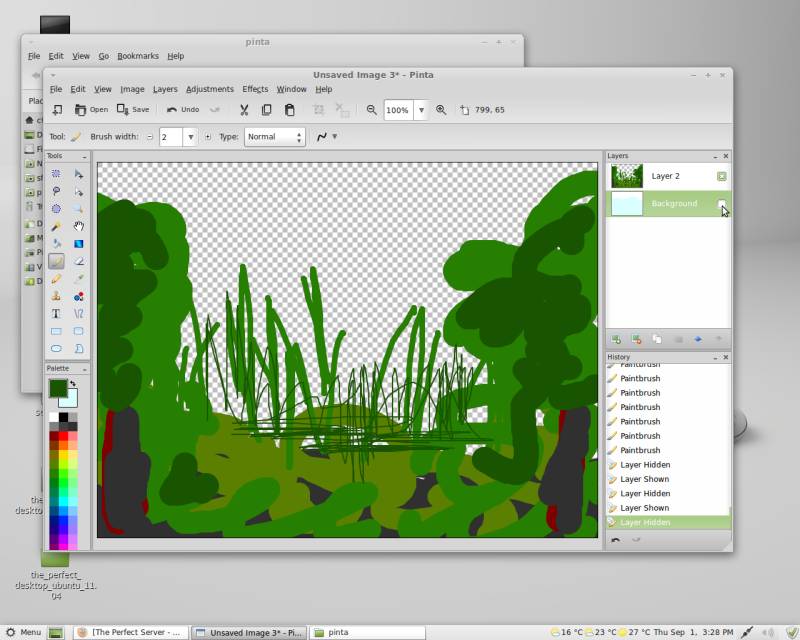Screen dimensions: 800x640
Task: Select the Pan hand tool
Action: point(78,226)
